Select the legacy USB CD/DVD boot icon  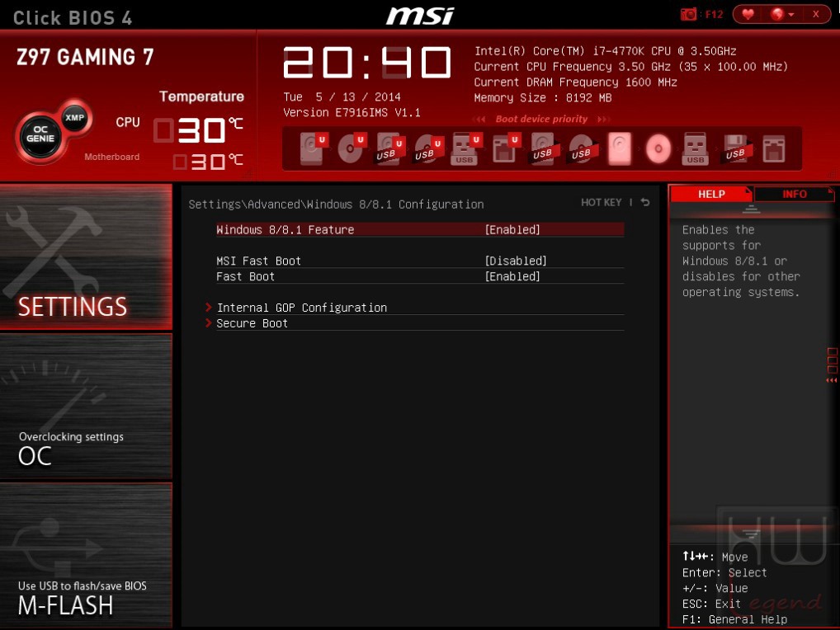coord(582,148)
